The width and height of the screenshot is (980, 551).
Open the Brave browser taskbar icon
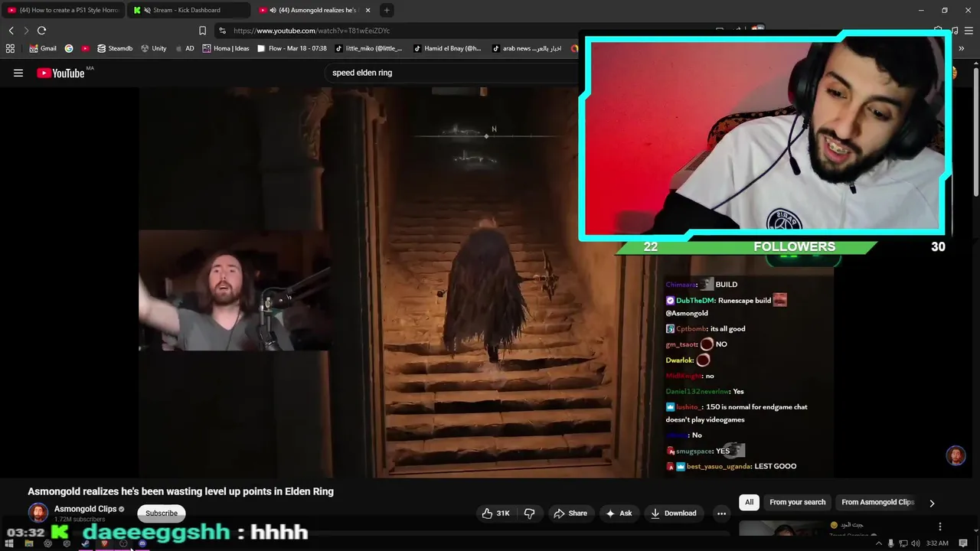[x=104, y=544]
